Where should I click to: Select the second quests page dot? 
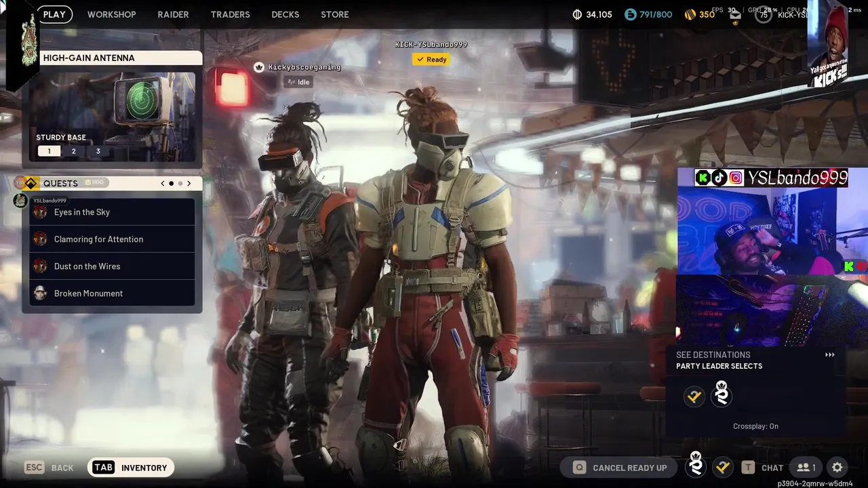coord(180,183)
